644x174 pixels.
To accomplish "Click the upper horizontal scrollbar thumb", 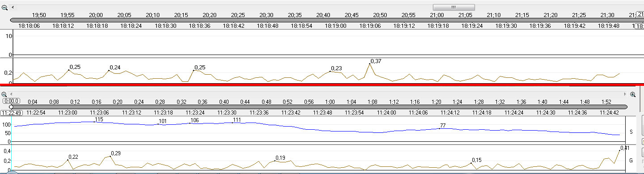I will (x=453, y=8).
